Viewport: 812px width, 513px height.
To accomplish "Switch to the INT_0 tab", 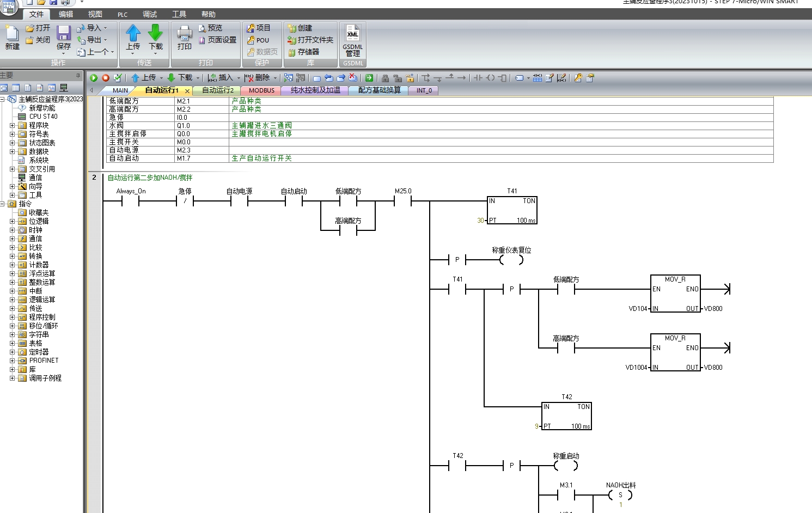I will coord(424,90).
